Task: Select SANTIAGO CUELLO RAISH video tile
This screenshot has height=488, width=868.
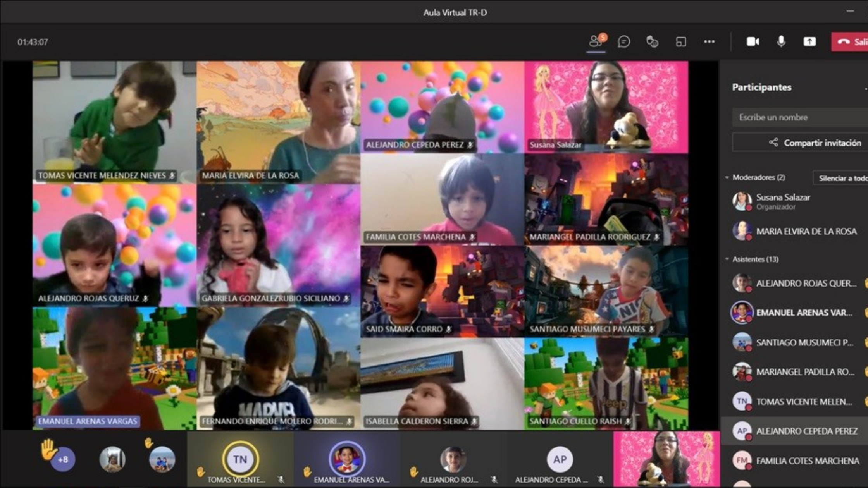Action: tap(606, 384)
